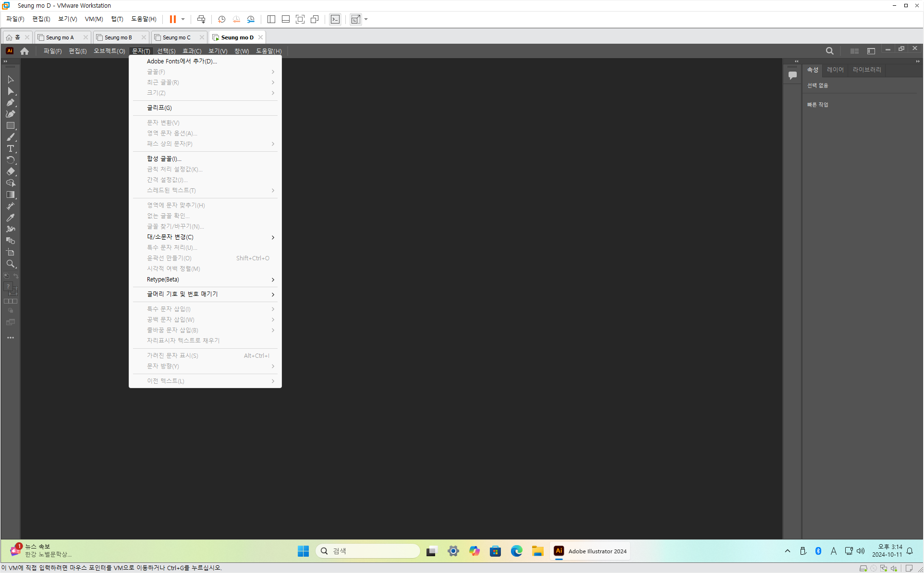Click Illustrator search magnifier icon
The height and width of the screenshot is (573, 924).
(x=829, y=51)
